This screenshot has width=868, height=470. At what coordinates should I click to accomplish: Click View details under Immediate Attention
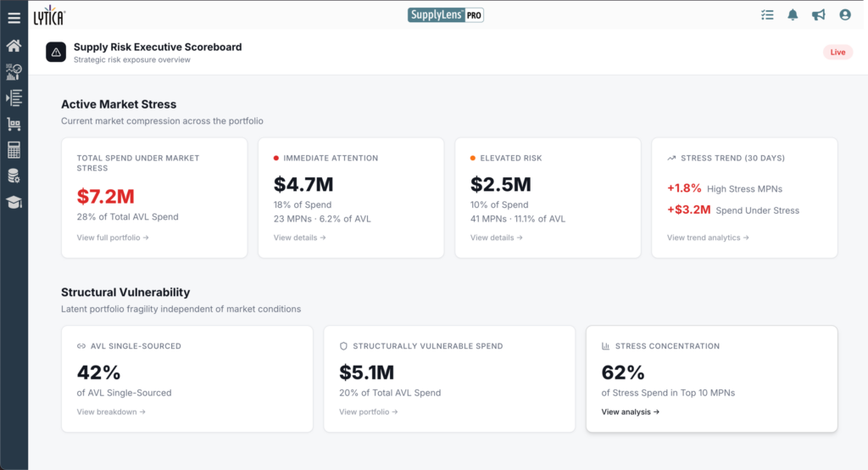(x=299, y=238)
